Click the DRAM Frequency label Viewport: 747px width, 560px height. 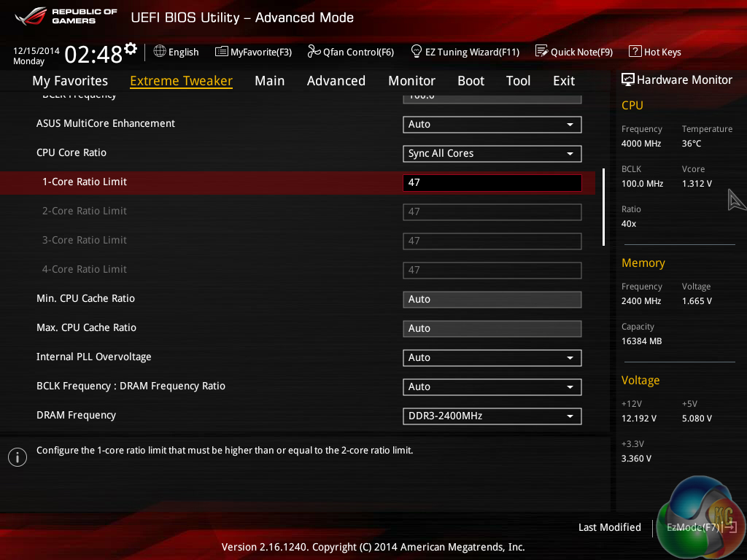[76, 415]
